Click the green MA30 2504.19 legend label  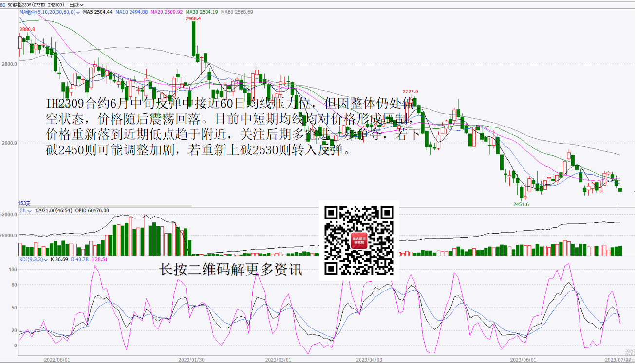tap(202, 12)
